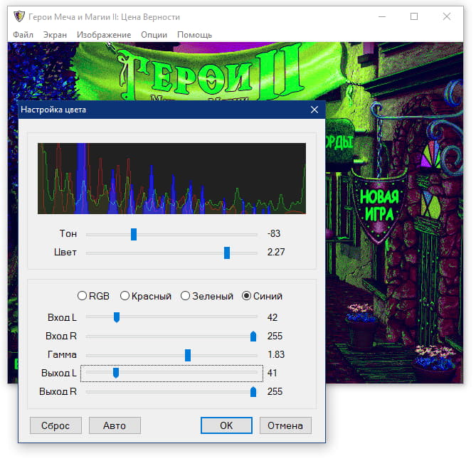
Task: Click the Сброс reset button
Action: point(55,425)
